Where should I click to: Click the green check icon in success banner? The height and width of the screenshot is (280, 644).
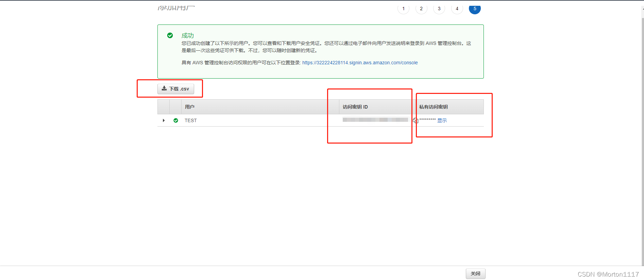[170, 35]
